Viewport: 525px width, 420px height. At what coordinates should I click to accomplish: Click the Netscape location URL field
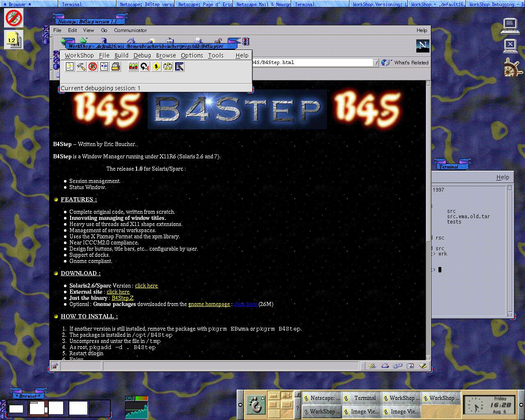coord(312,62)
